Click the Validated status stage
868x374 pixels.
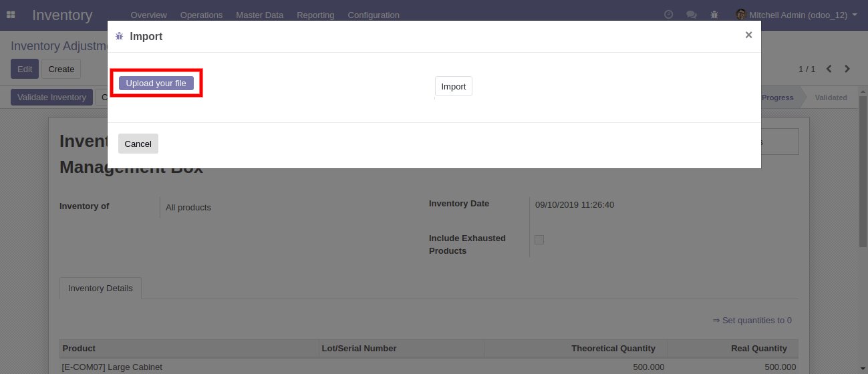click(x=831, y=98)
